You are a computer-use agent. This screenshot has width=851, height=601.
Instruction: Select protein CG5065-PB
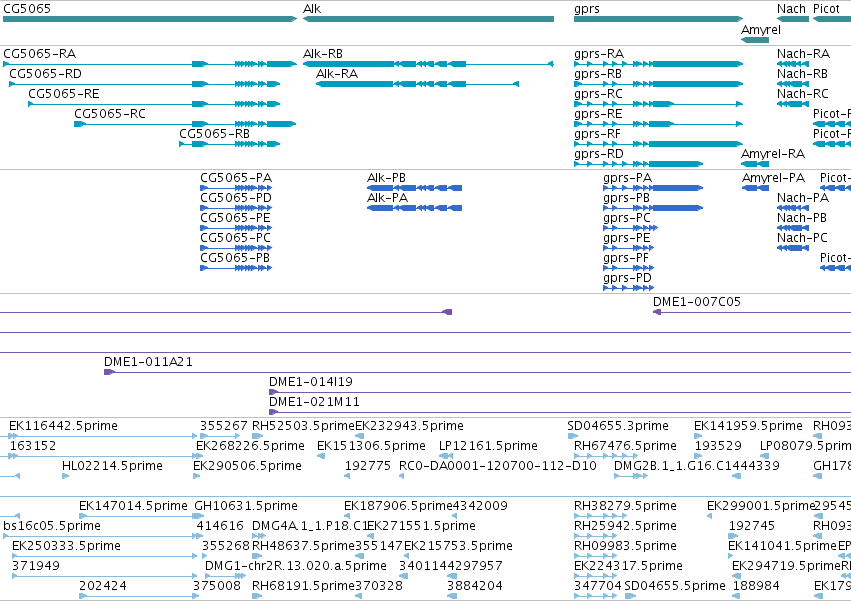click(236, 268)
